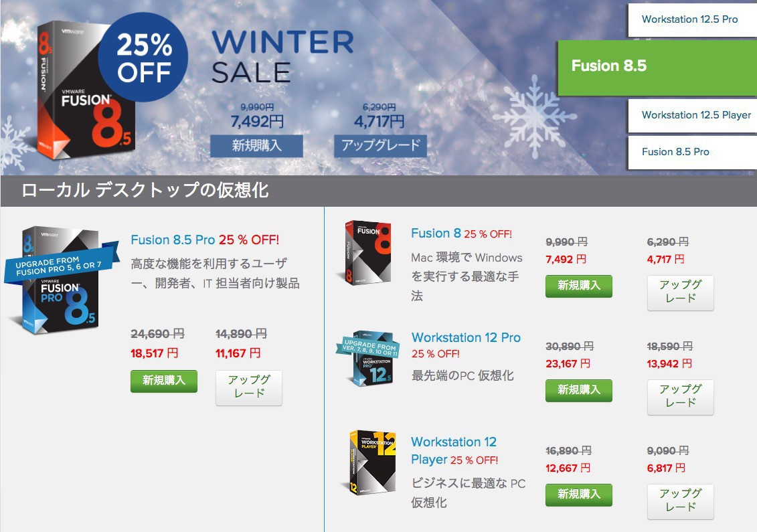Open the Workstation 12 Pro title link

coord(466,337)
